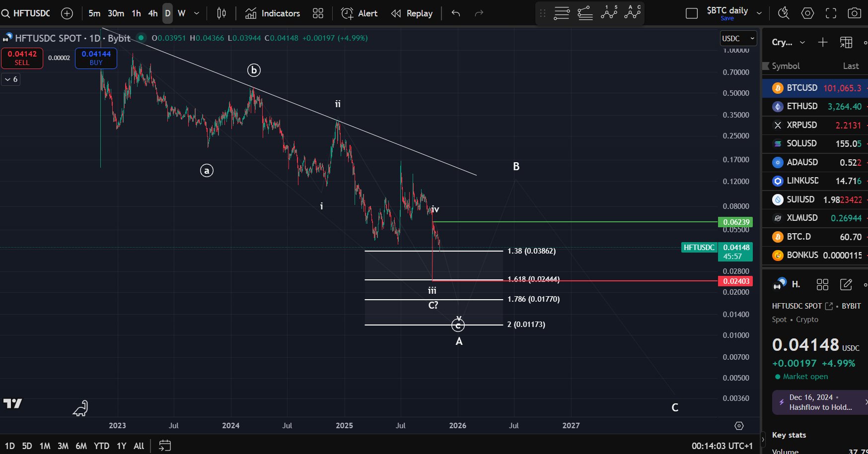This screenshot has height=454, width=868.
Task: Set chart range to YTD
Action: 102,446
